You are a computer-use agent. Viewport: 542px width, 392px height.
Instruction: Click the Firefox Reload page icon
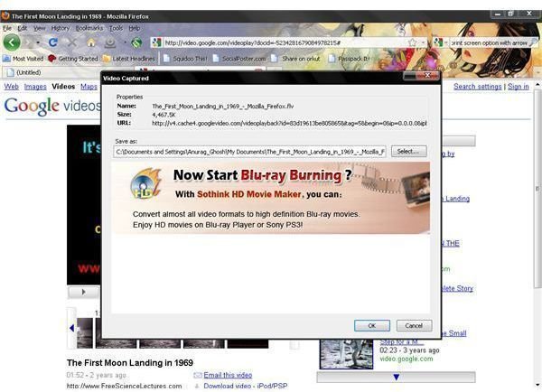(x=53, y=42)
